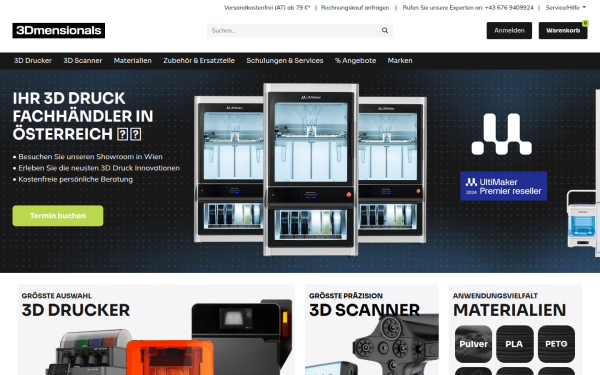Open the Materialien menu
This screenshot has height=375, width=600.
(132, 60)
